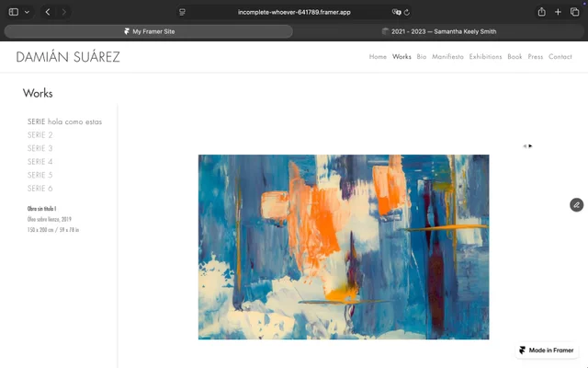Show tab overview icon
588x368 pixels.
click(574, 12)
